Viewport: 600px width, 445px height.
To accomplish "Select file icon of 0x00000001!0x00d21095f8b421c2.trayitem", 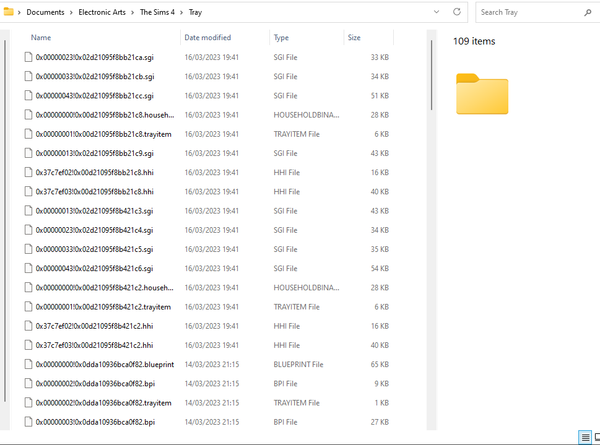I will (28, 306).
